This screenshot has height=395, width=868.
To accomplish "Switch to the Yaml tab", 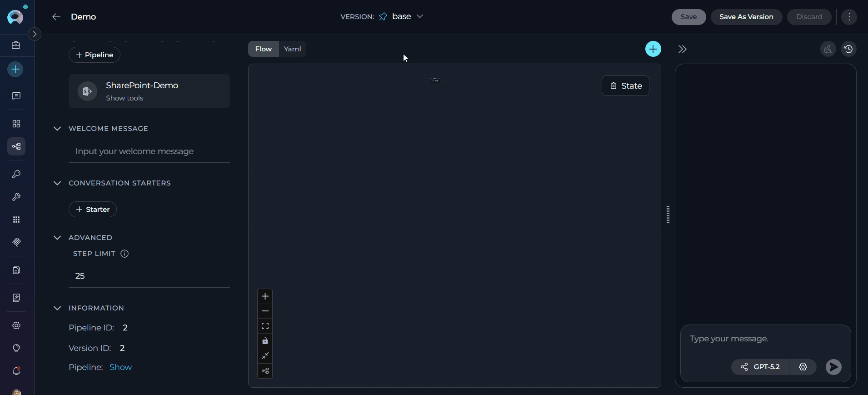I will [292, 49].
